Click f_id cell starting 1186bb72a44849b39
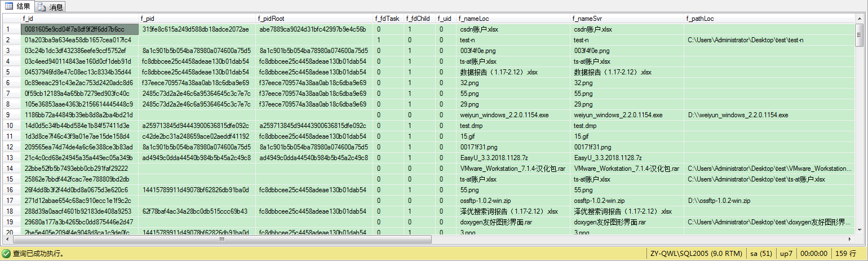This screenshot has height=261, width=868. click(x=79, y=114)
